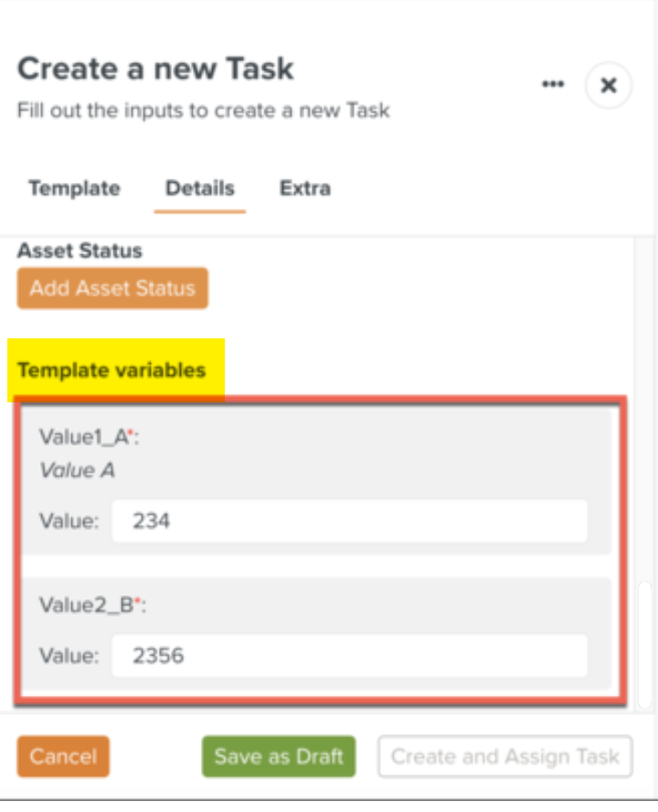Click the Create a new Task title
The height and width of the screenshot is (812, 658).
pos(156,69)
